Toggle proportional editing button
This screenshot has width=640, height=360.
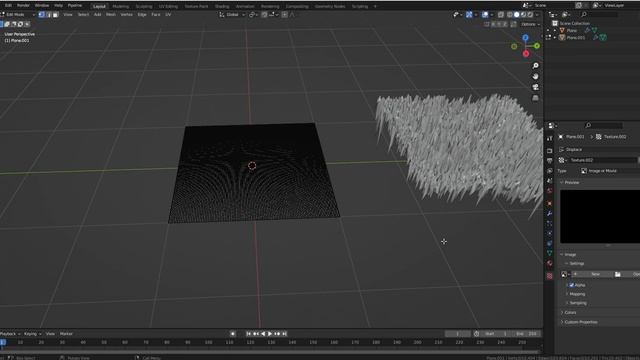[x=284, y=15]
